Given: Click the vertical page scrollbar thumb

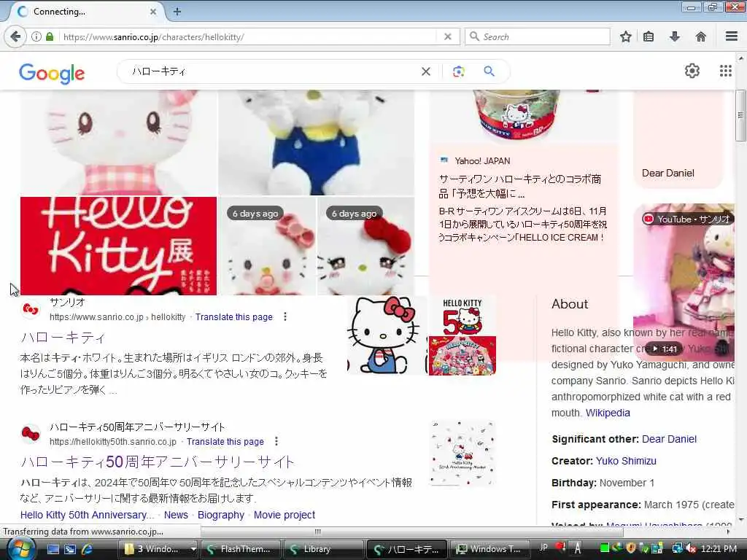Looking at the screenshot, I should tap(740, 115).
